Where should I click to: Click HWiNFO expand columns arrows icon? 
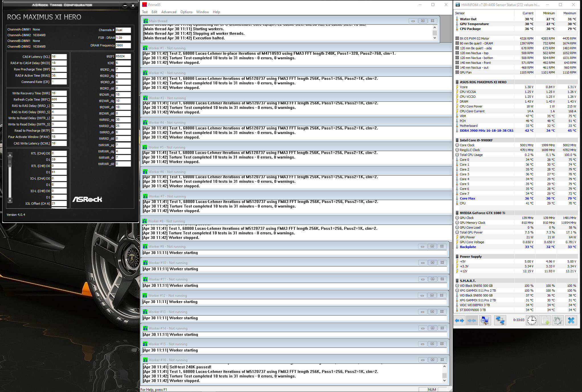point(459,320)
